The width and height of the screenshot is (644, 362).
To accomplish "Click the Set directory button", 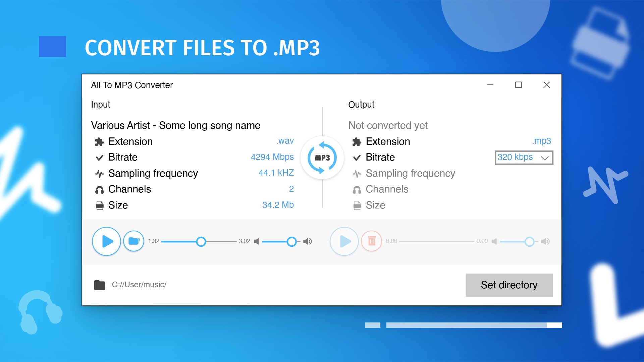I will point(508,285).
